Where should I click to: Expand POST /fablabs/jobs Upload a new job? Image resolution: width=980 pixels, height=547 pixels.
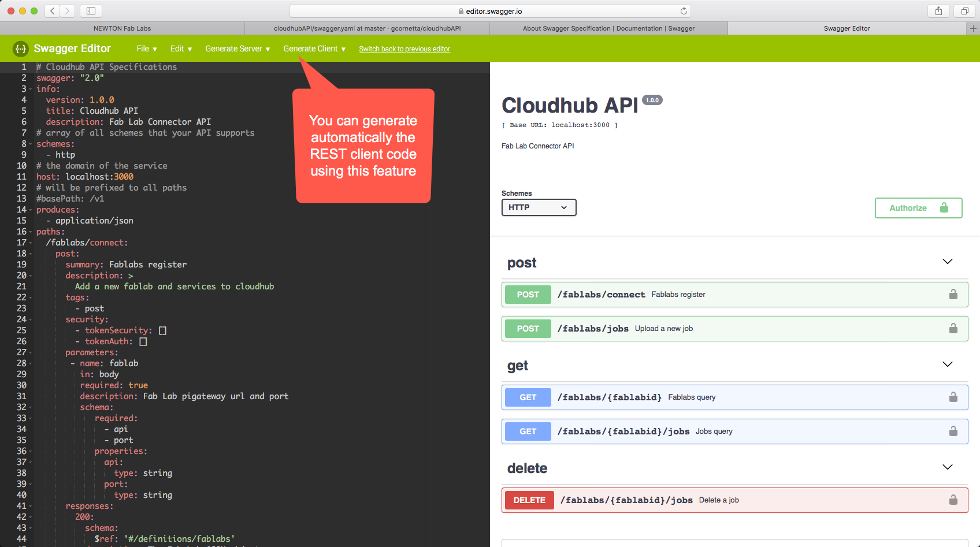coord(734,329)
